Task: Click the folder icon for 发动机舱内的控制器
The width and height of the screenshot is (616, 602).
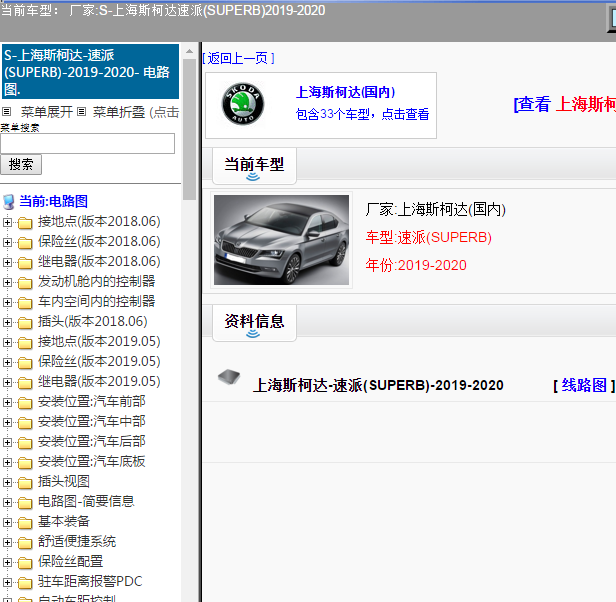Action: [25, 283]
